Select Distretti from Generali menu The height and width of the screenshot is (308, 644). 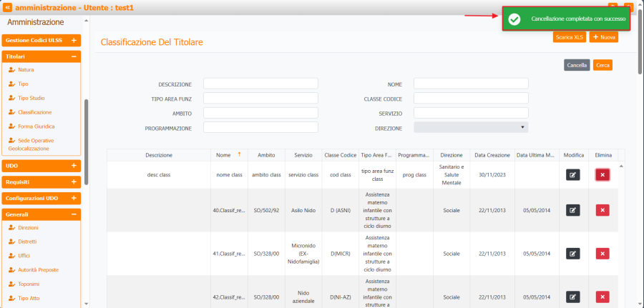[x=27, y=242]
